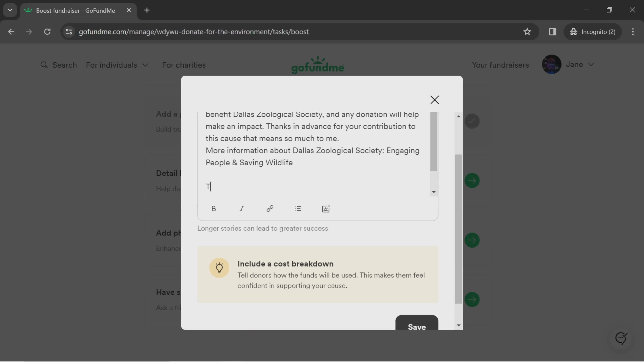Screen dimensions: 644x362
Task: Open the For individuals dropdown menu
Action: coord(117,65)
